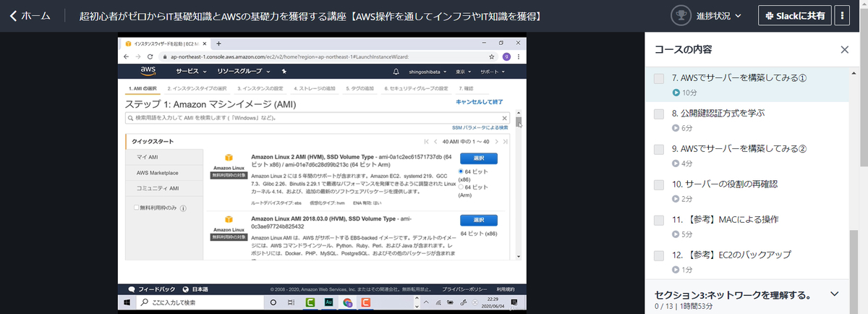Open the Windows Start menu

(x=126, y=302)
